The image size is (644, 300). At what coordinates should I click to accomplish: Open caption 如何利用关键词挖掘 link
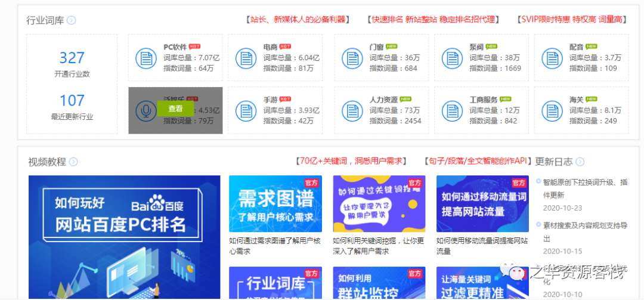click(378, 246)
